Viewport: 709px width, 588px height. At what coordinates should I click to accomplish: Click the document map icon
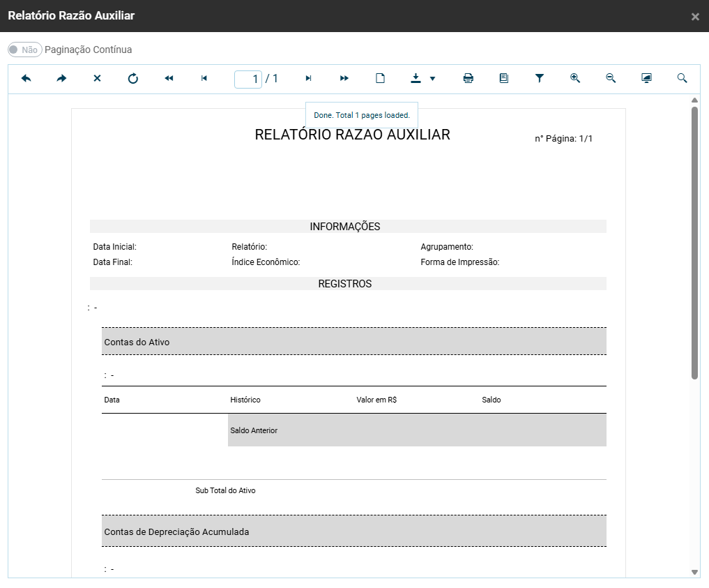[504, 79]
